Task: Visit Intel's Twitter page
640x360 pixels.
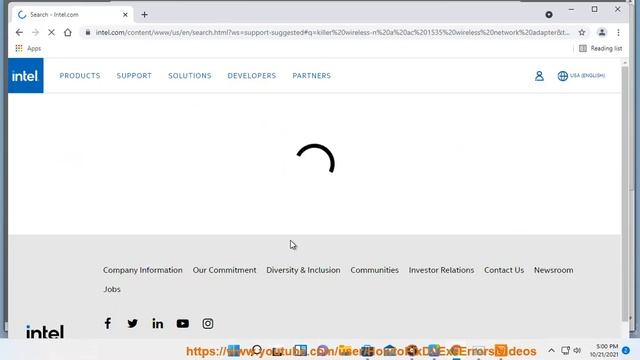Action: click(x=132, y=323)
